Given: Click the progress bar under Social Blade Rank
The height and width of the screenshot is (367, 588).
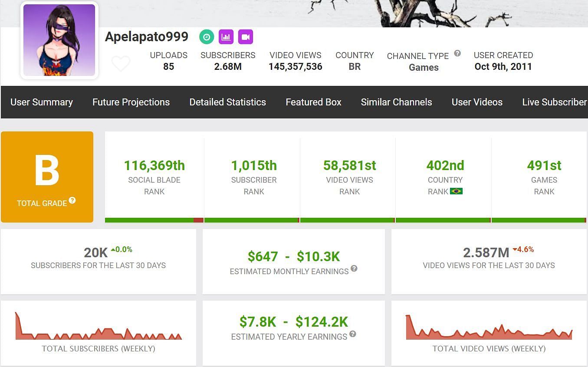Looking at the screenshot, I should tap(154, 220).
